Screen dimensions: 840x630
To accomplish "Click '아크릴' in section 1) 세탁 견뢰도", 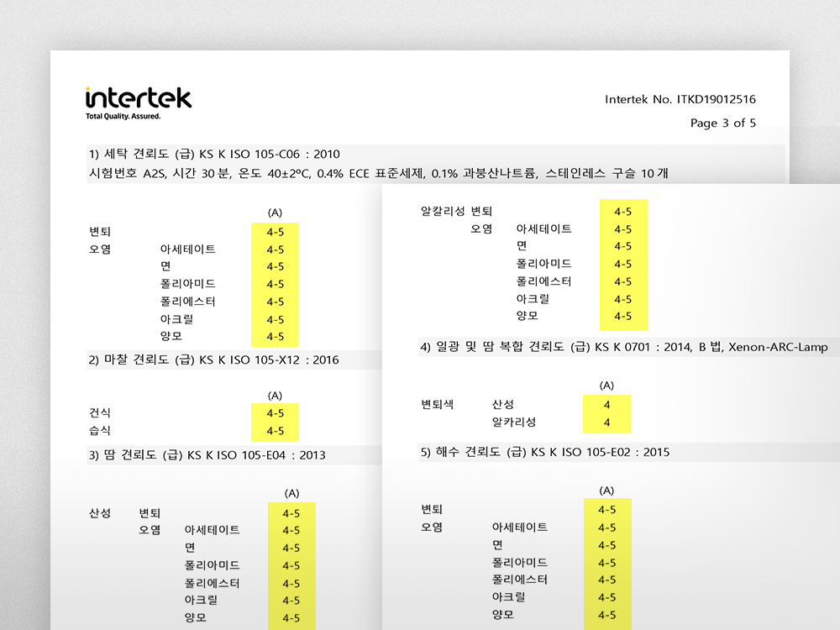I will [x=176, y=318].
